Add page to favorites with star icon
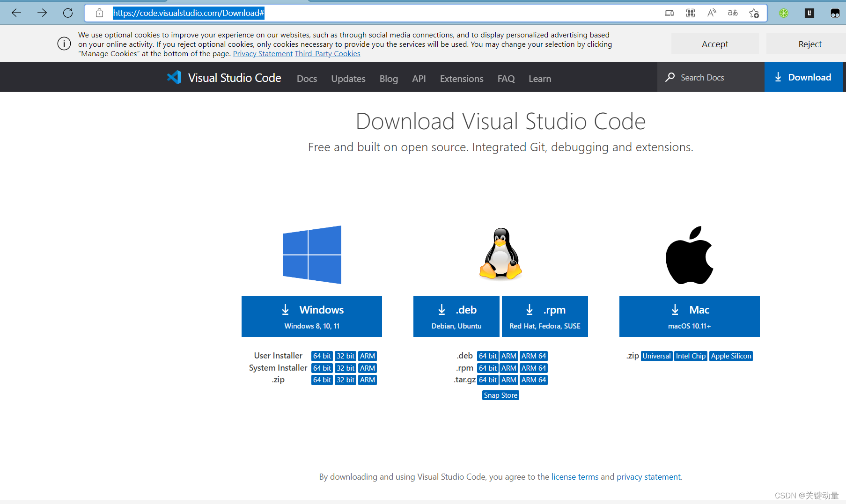This screenshot has width=846, height=504. (754, 13)
